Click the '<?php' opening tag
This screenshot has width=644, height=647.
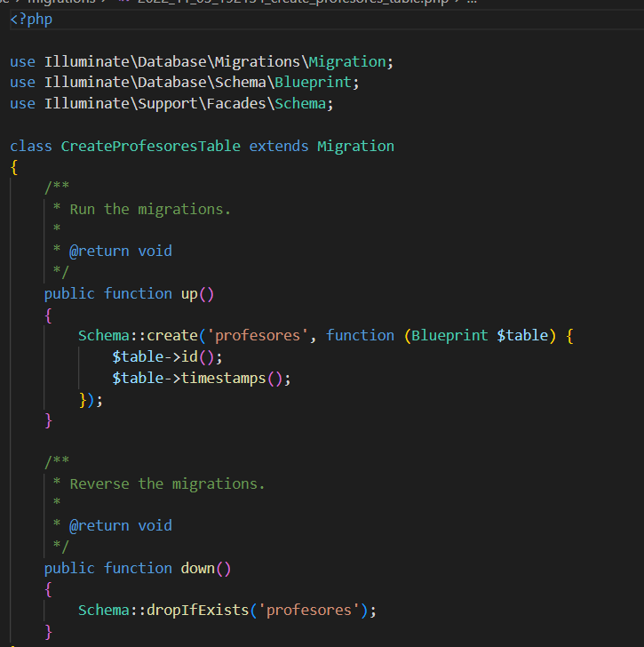pos(31,20)
